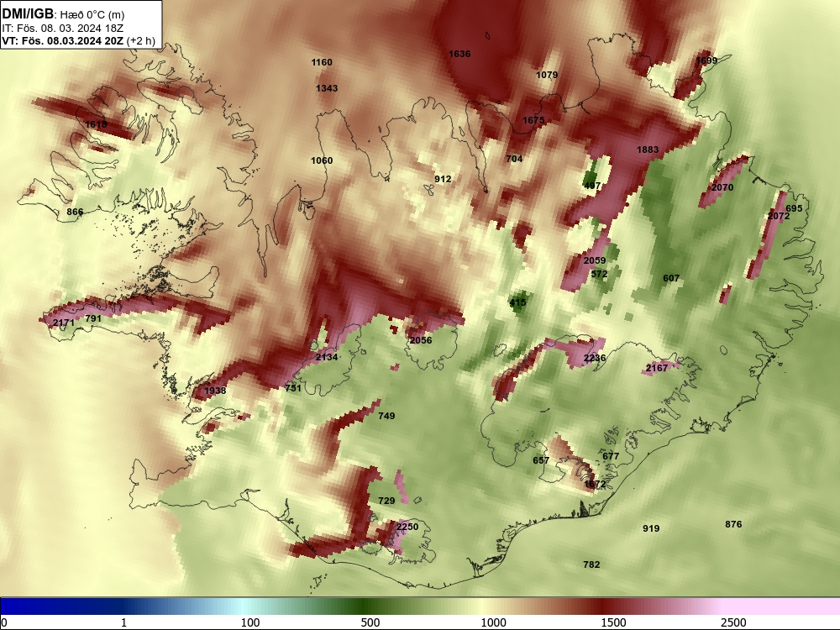Pick the 704 map value
Viewport: 840px width, 630px height.
pyautogui.click(x=514, y=159)
